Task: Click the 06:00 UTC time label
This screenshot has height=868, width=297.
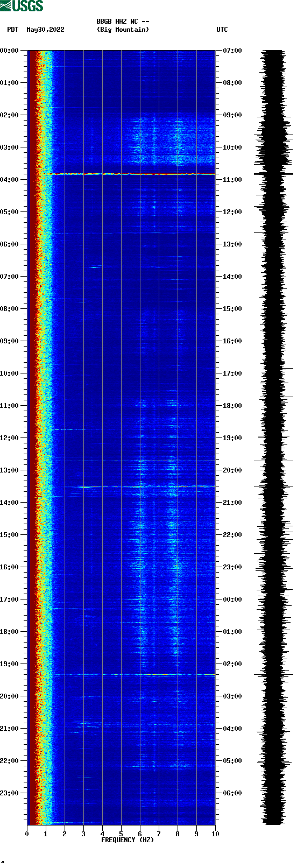Action: (232, 793)
